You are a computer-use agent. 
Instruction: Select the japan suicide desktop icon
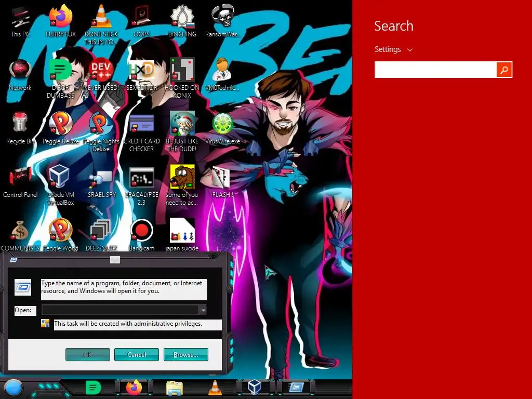182,235
